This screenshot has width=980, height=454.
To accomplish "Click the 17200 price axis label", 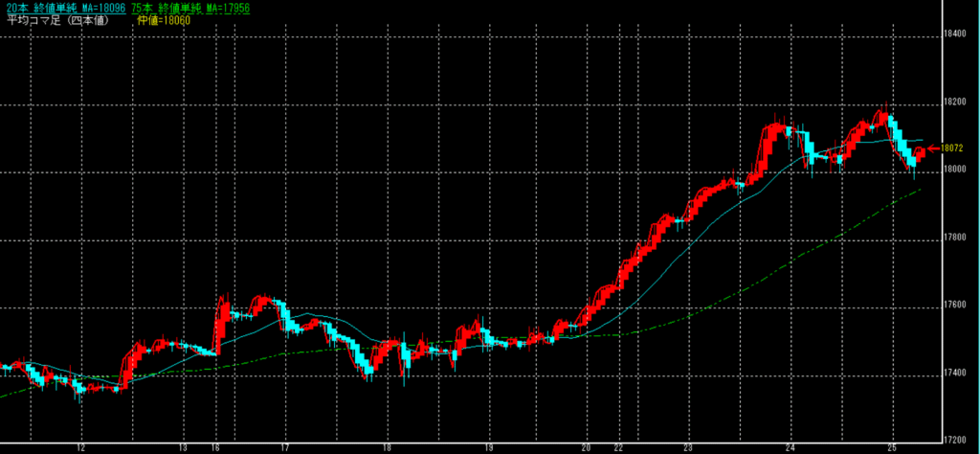I will tap(953, 440).
